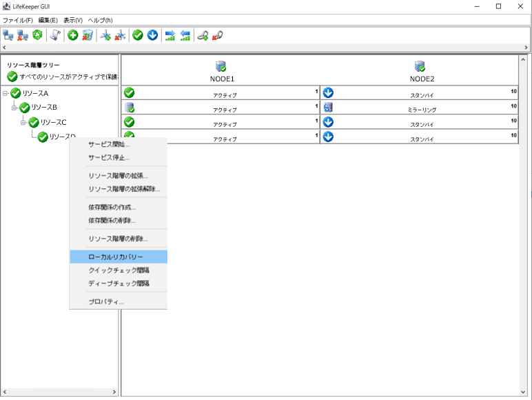
Task: Click status panel vertical scrollbar up arrow
Action: click(523, 59)
